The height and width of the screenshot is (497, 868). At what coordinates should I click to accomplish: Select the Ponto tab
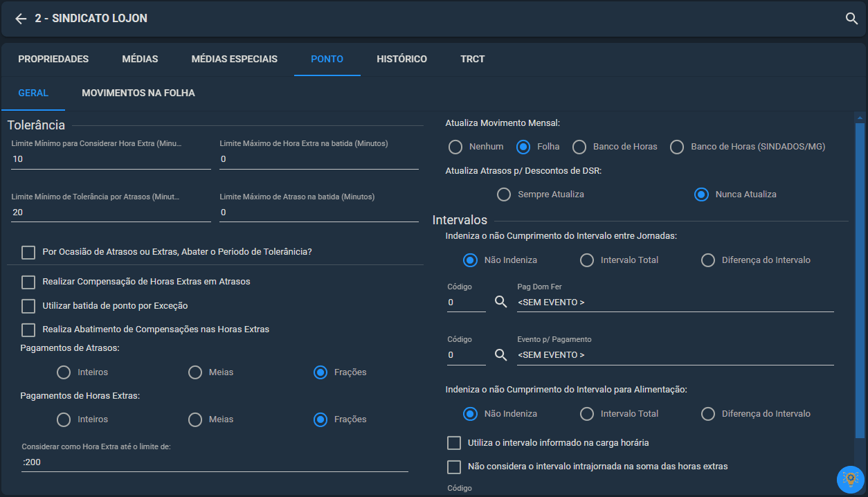pyautogui.click(x=327, y=59)
